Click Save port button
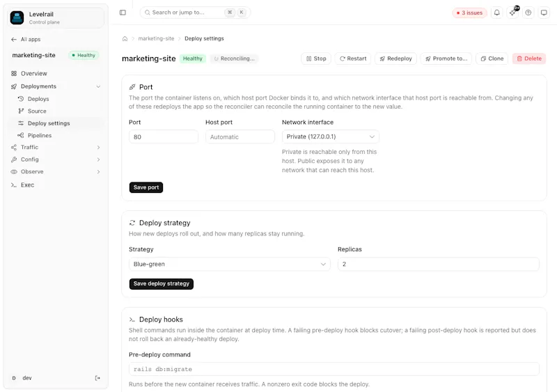Viewport: 557px width, 392px height. pyautogui.click(x=146, y=187)
